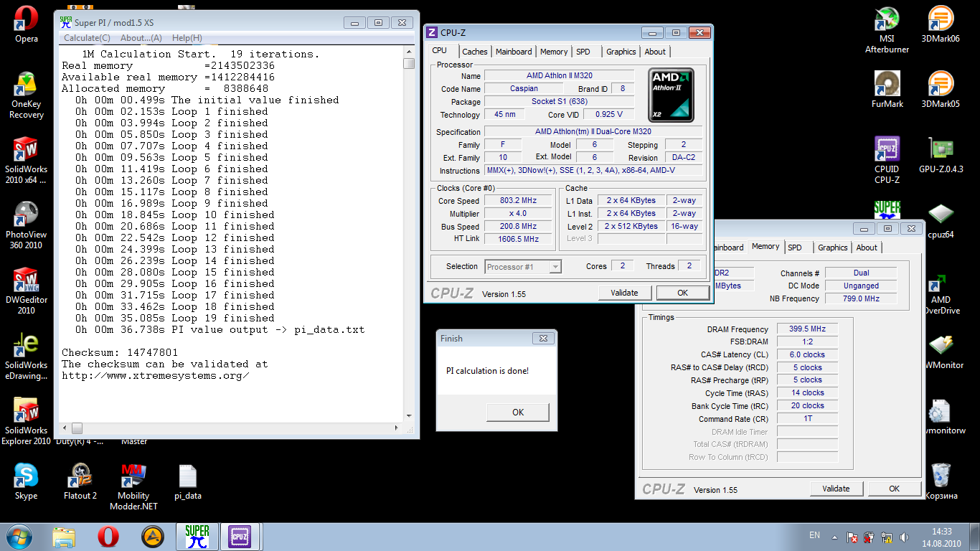Open Help(H) menu in Super PI
The height and width of the screenshot is (551, 980).
(187, 38)
